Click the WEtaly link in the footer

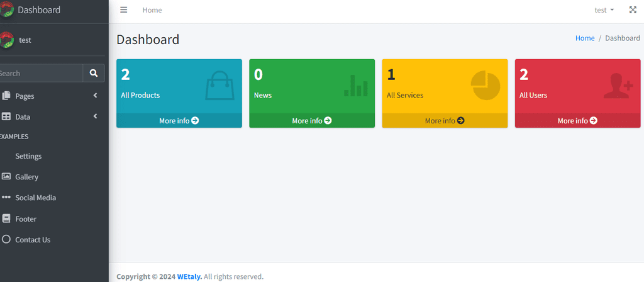tap(189, 276)
